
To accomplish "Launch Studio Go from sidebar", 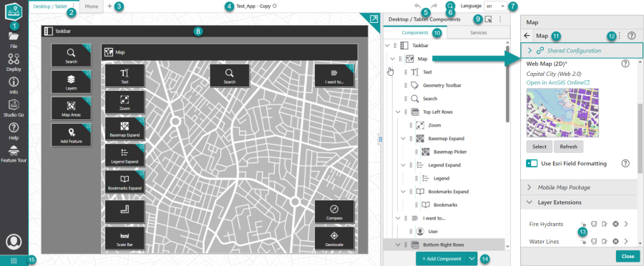I will tap(14, 109).
